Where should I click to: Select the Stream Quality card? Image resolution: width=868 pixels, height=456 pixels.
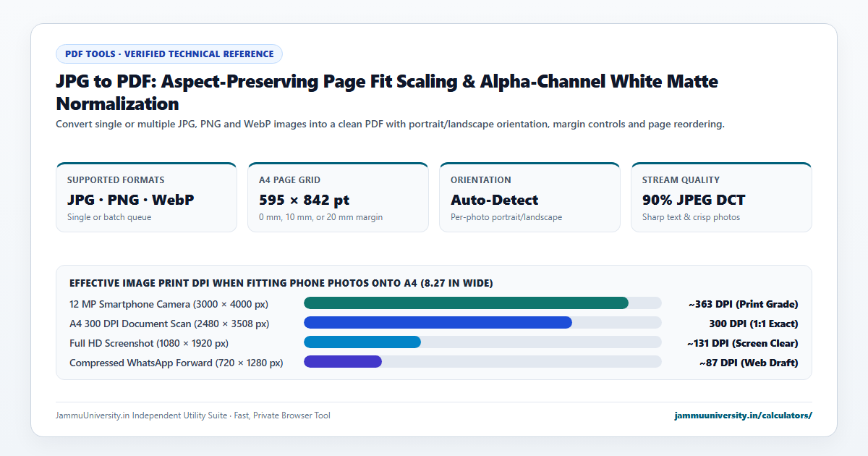[721, 197]
